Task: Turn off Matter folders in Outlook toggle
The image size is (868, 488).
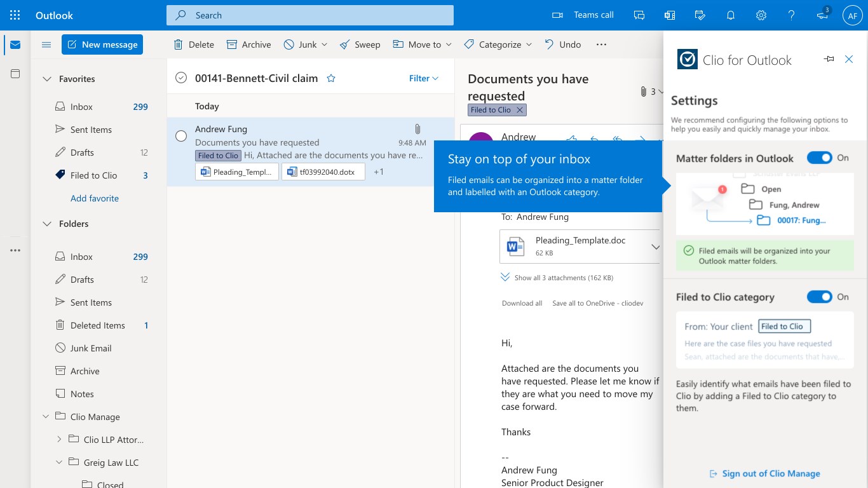Action: [819, 158]
